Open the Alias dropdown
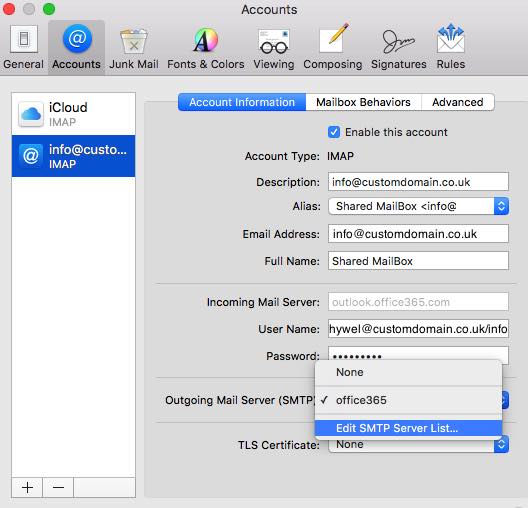This screenshot has height=508, width=528. pyautogui.click(x=418, y=206)
